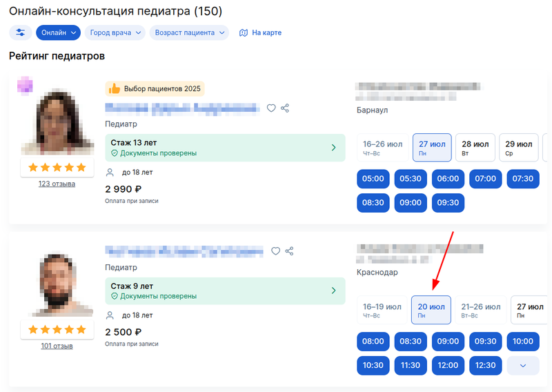Image resolution: width=552 pixels, height=392 pixels.
Task: Book the 11:30 time slot
Action: coord(411,366)
